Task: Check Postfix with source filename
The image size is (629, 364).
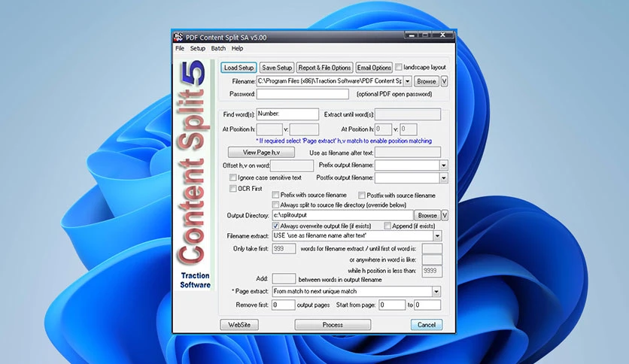Action: 361,196
